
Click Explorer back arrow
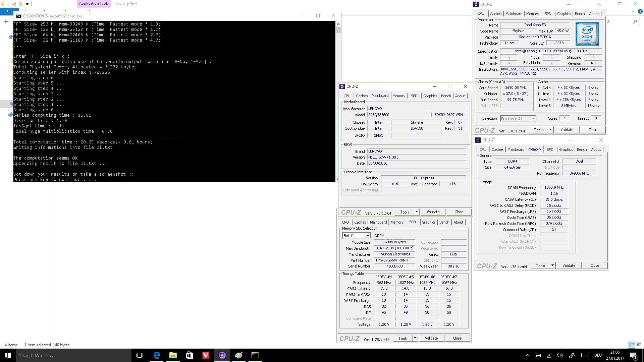click(6, 21)
